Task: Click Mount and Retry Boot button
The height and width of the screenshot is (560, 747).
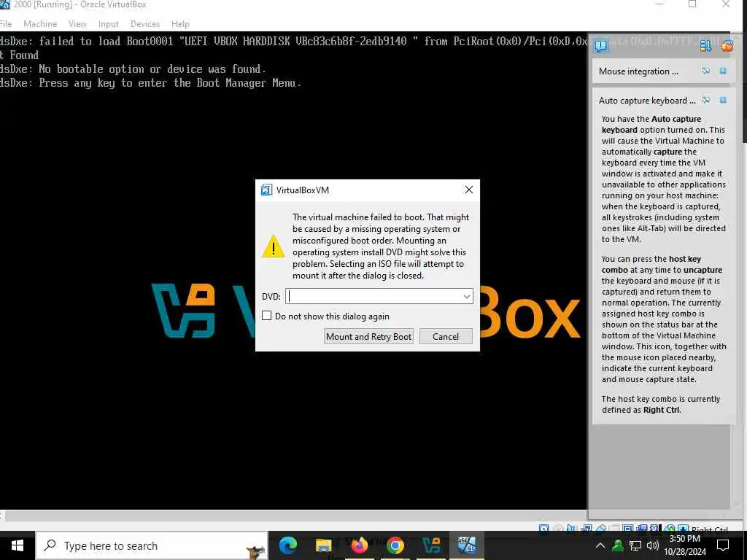Action: tap(368, 337)
